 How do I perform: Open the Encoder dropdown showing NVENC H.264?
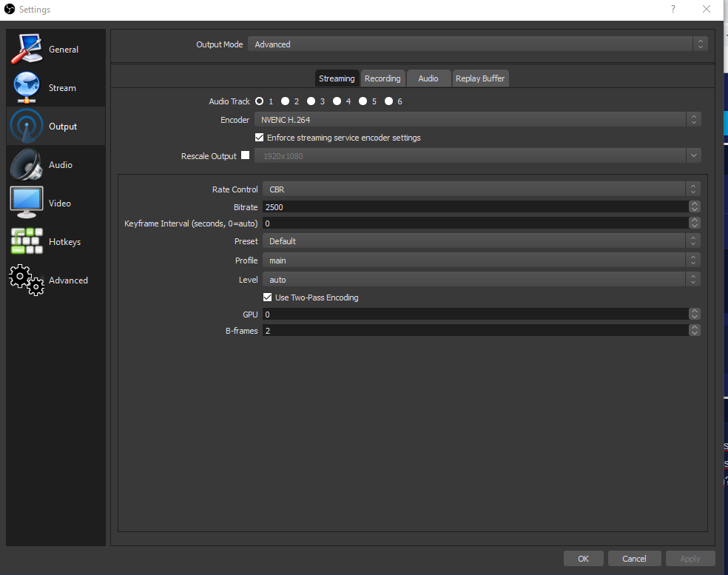(478, 120)
